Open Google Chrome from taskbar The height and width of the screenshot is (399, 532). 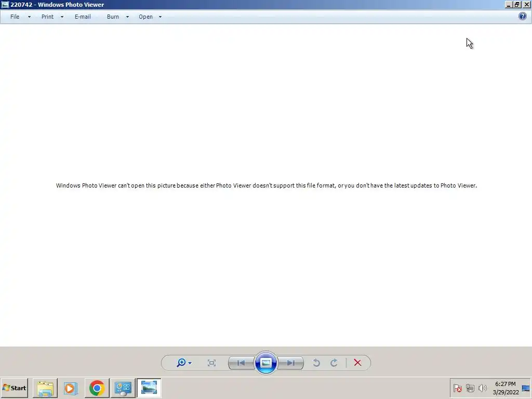[x=97, y=388]
